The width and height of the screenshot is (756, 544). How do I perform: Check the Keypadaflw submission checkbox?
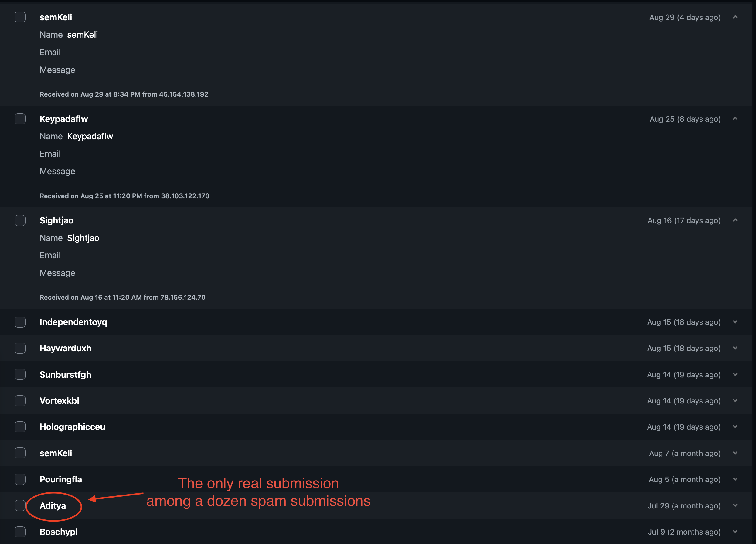[20, 119]
